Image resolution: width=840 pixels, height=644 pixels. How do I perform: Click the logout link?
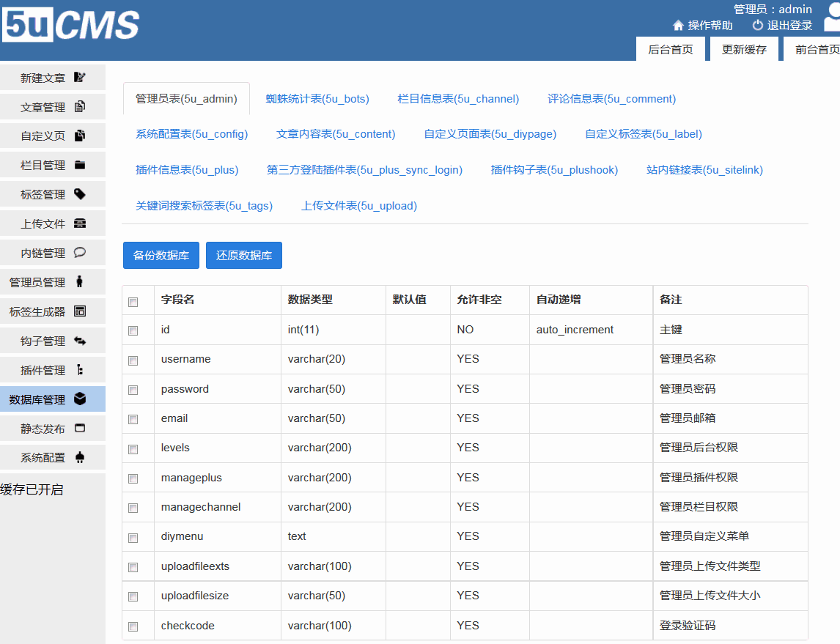782,26
